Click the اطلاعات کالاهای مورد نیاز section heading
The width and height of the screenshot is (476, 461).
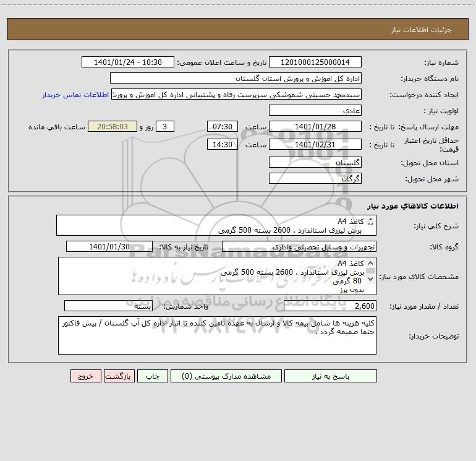pos(413,206)
